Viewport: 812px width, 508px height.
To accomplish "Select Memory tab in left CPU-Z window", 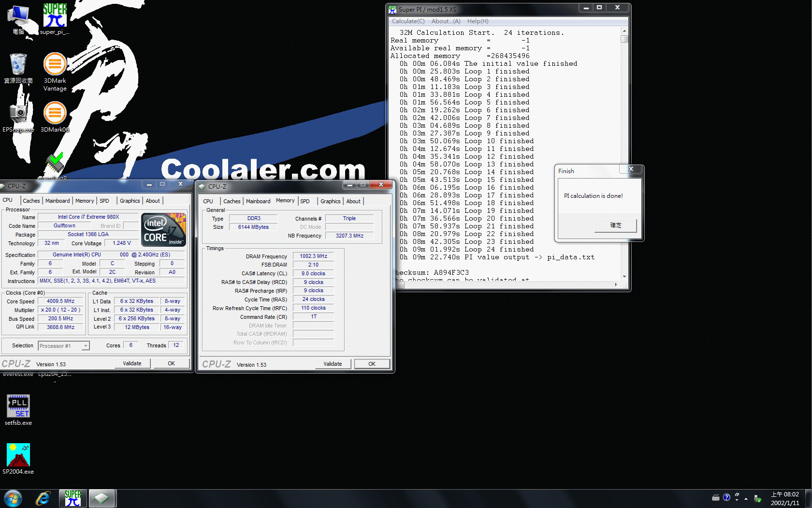I will [x=85, y=201].
